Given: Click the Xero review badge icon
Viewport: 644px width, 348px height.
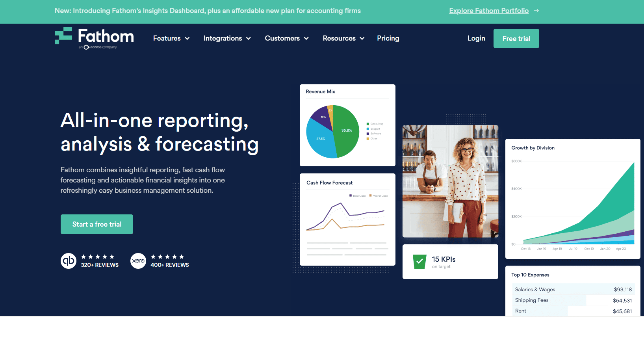Looking at the screenshot, I should pos(138,261).
